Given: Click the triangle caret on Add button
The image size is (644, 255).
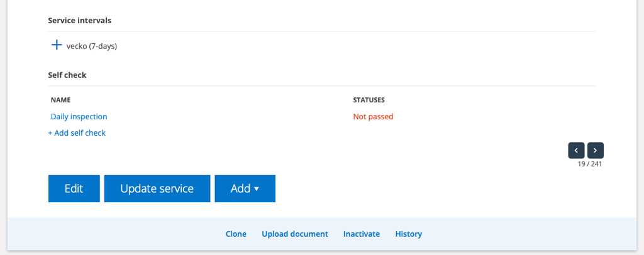Looking at the screenshot, I should (257, 189).
